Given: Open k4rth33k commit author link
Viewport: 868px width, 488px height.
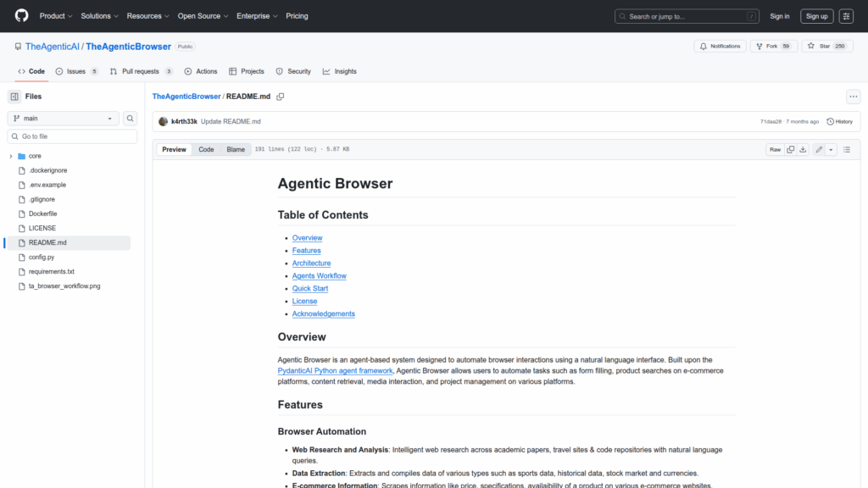Looking at the screenshot, I should tap(184, 122).
